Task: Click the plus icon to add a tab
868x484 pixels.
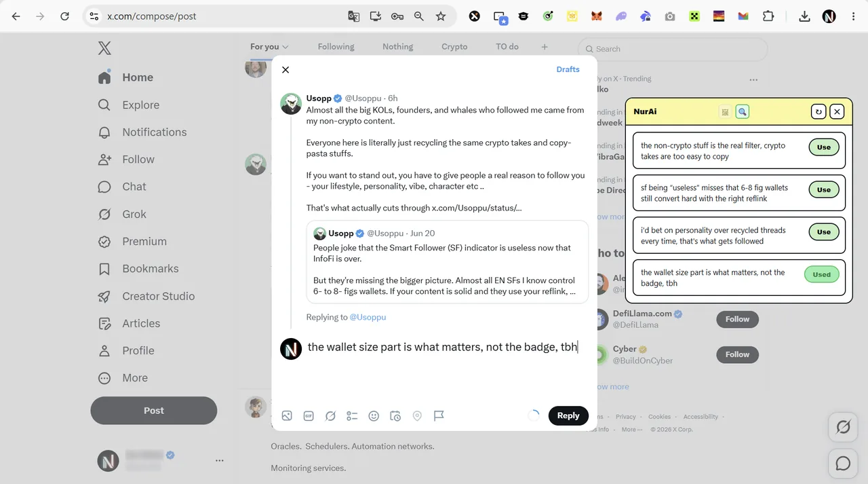Action: 545,47
